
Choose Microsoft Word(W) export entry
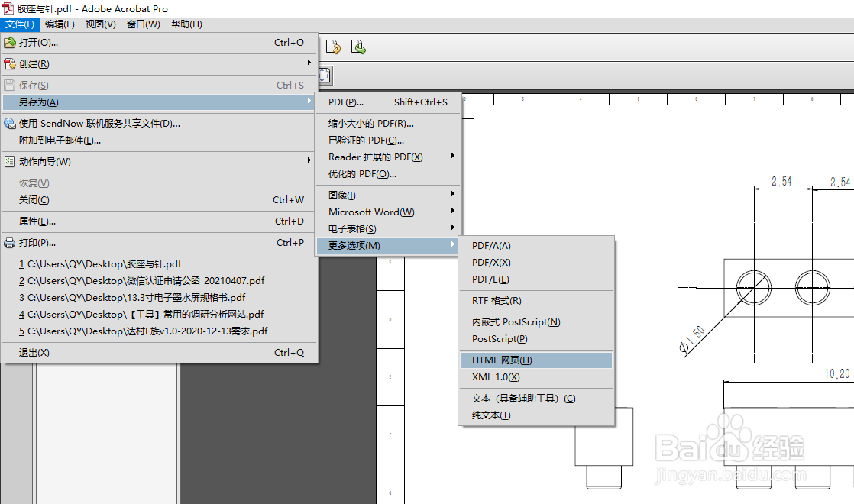click(388, 212)
